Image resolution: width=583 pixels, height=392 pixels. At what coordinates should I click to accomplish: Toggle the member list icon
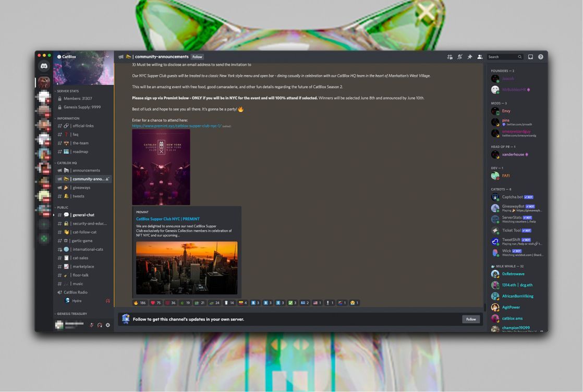(480, 57)
